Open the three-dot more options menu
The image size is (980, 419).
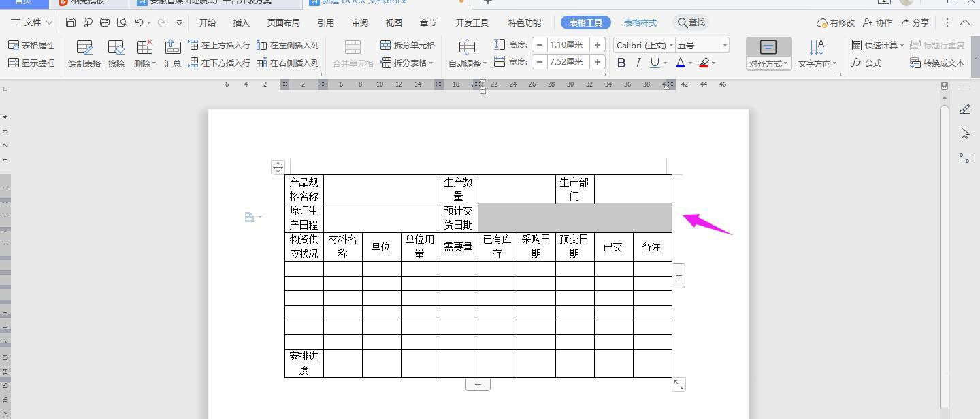[947, 22]
